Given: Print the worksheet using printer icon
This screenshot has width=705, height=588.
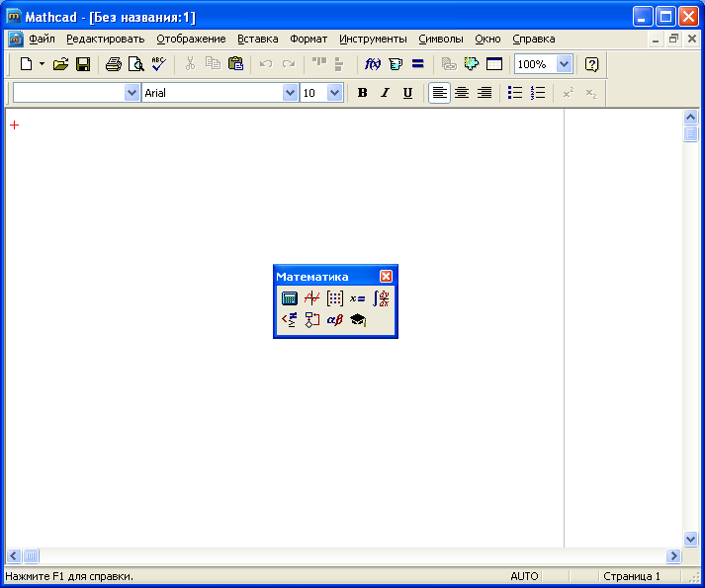Looking at the screenshot, I should 114,64.
